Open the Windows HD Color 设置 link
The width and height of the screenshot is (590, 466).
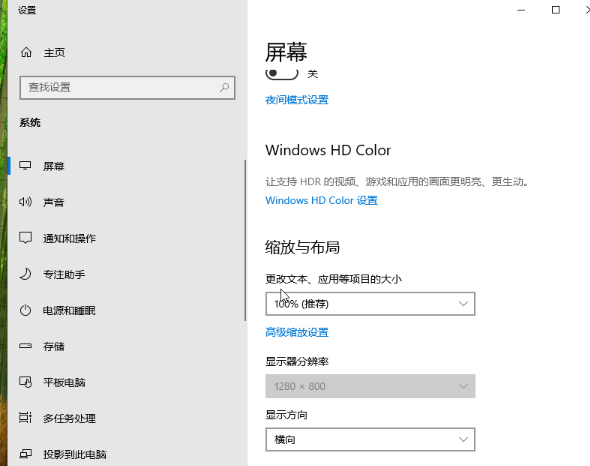pyautogui.click(x=321, y=200)
